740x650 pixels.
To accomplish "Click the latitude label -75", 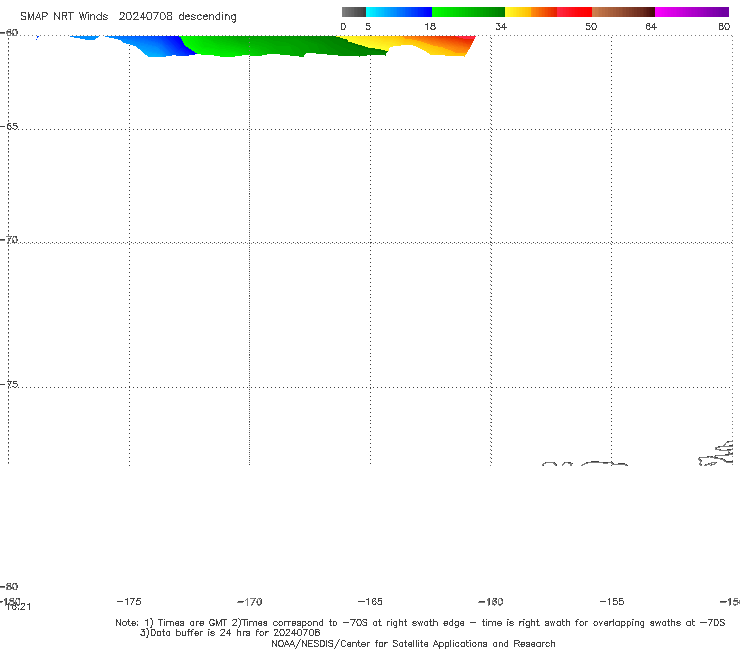I will click(9, 384).
